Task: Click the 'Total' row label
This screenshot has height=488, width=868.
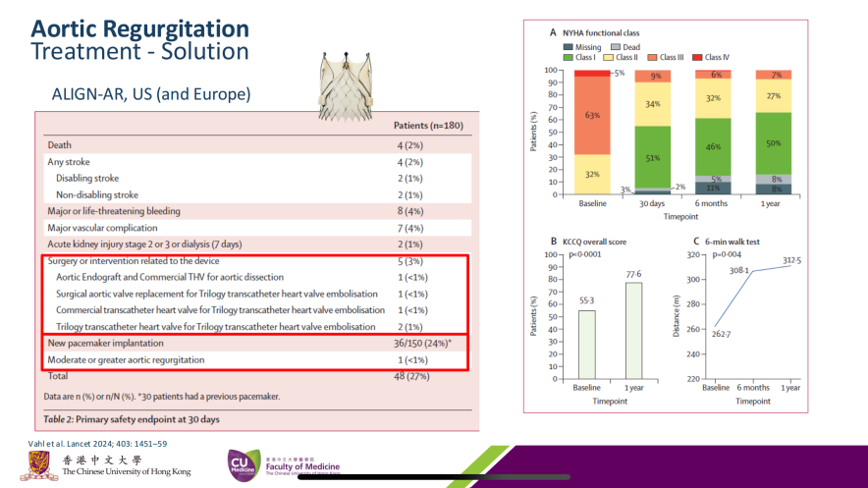Action: [x=58, y=376]
